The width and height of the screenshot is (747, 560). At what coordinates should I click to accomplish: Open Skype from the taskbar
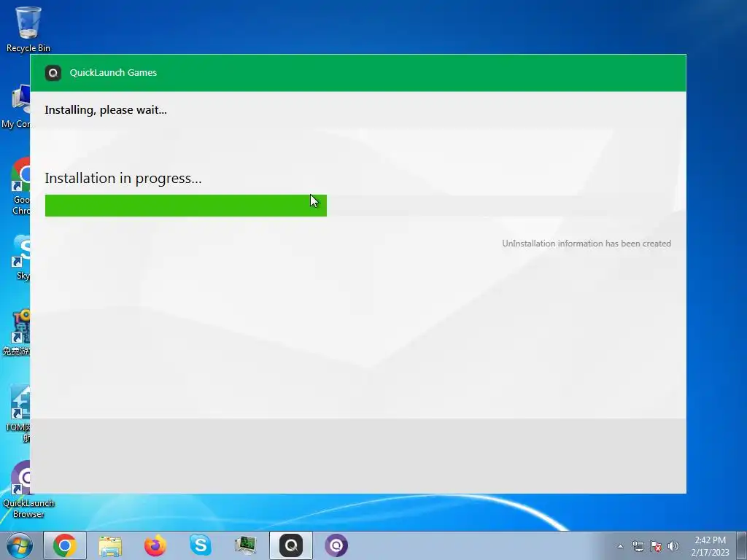tap(201, 545)
